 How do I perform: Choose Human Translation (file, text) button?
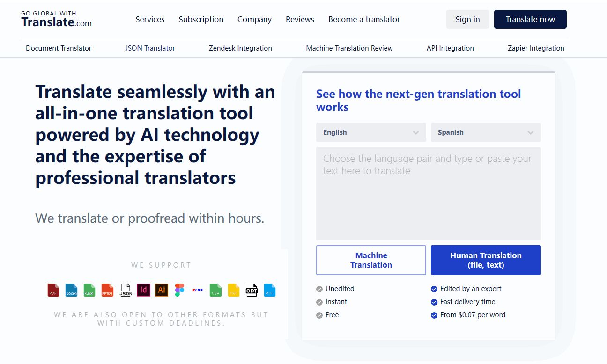pos(486,260)
